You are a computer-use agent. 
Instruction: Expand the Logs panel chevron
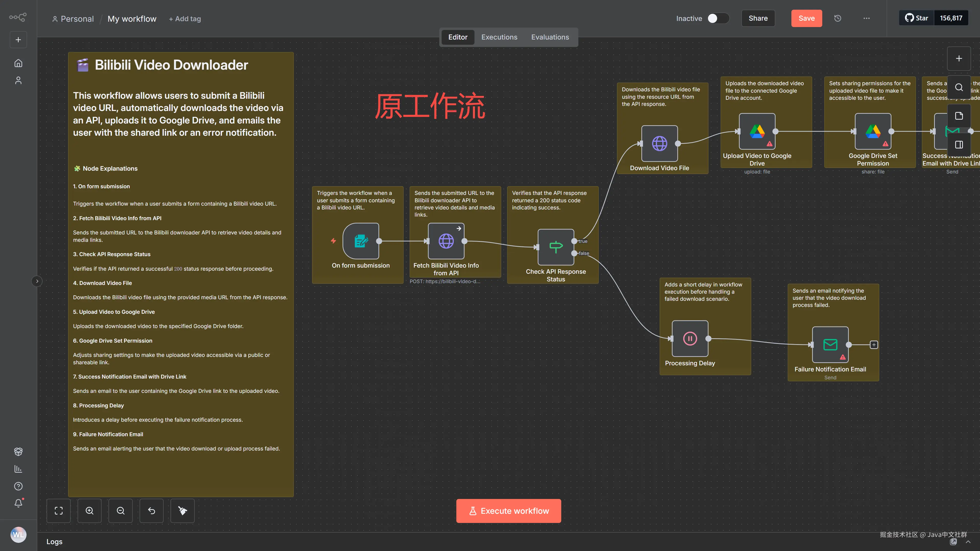point(968,542)
